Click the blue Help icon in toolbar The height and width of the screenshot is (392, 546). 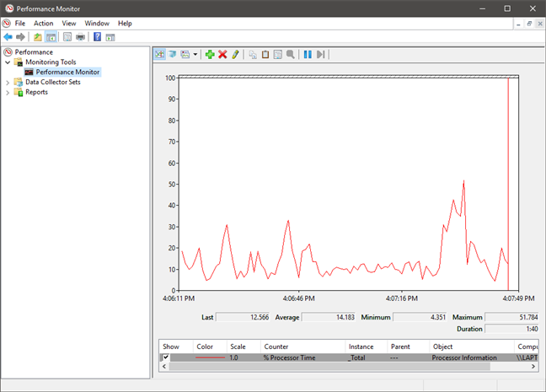click(98, 37)
